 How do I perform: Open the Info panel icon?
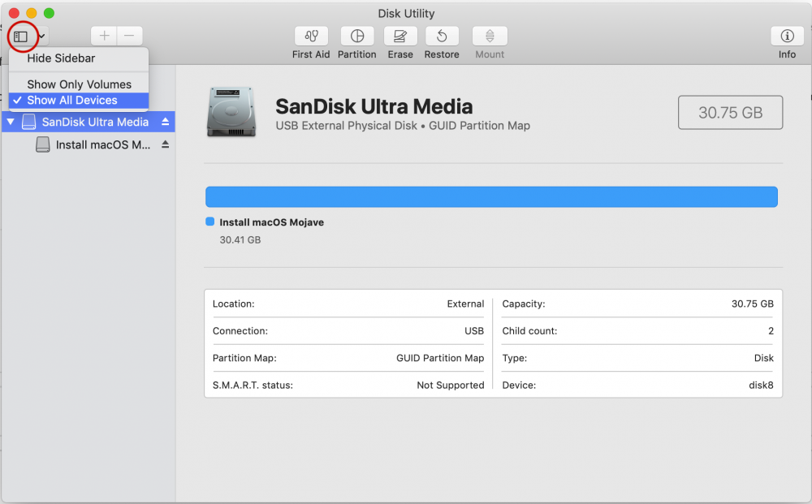click(x=787, y=36)
